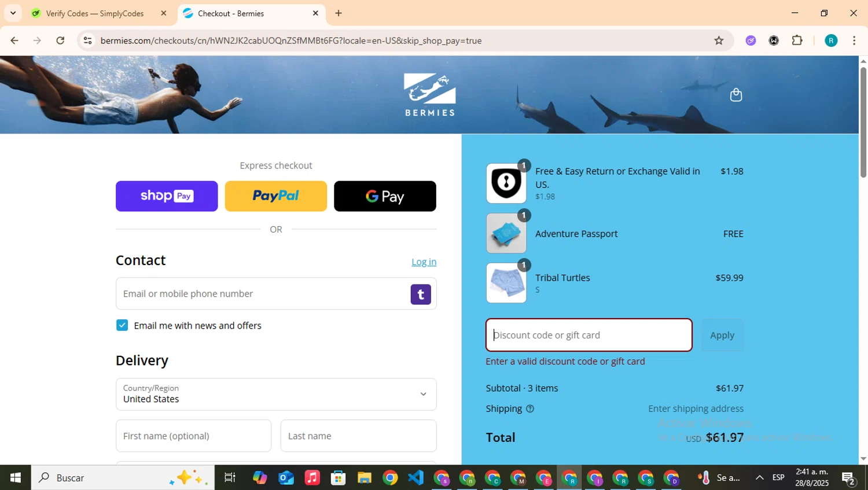The image size is (868, 490).
Task: Open the Copilot taskbar icon
Action: (260, 478)
